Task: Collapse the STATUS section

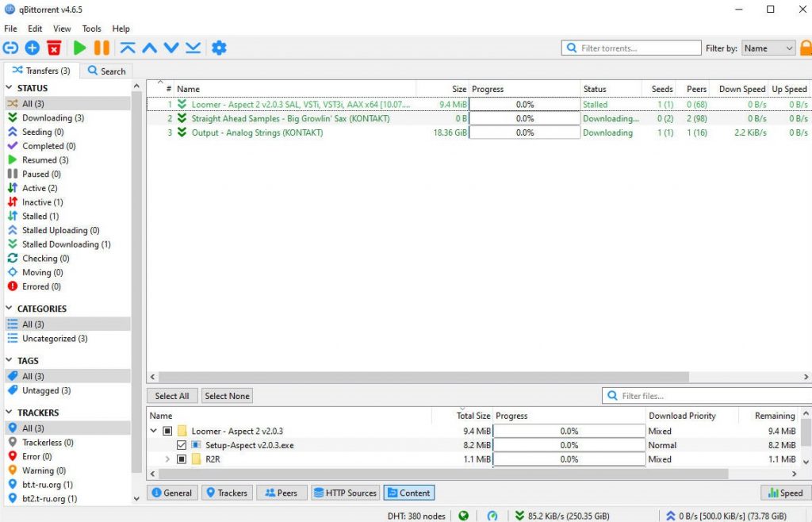Action: point(9,87)
